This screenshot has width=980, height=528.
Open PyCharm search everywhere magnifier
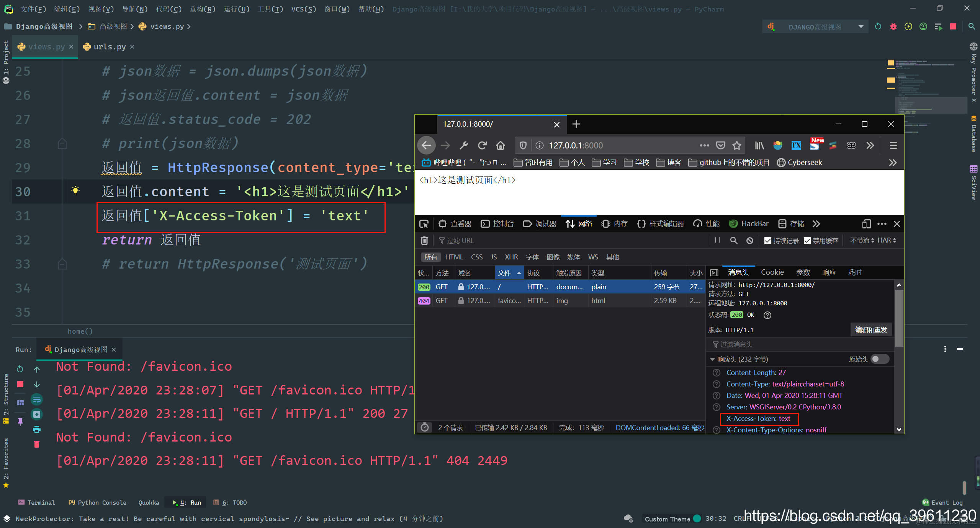coord(972,26)
